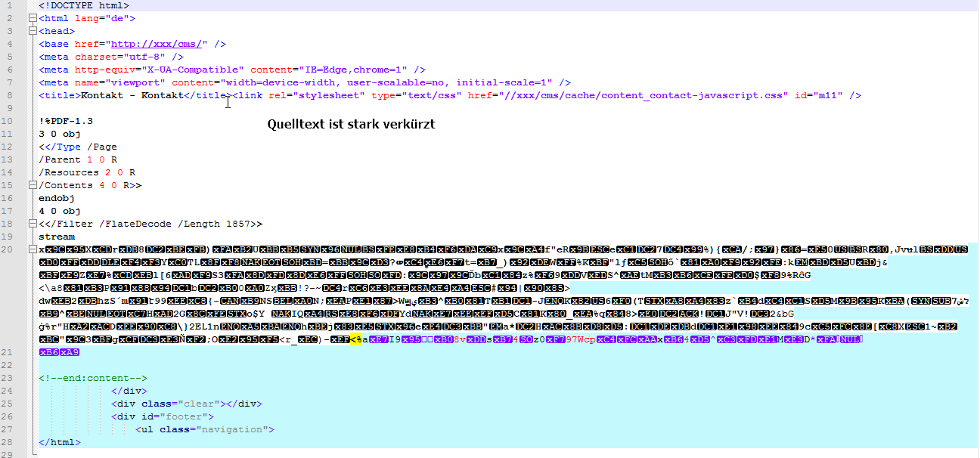This screenshot has height=458, width=980.
Task: Collapse fold marker at /Filter /FlateDecode line
Action: pyautogui.click(x=32, y=224)
